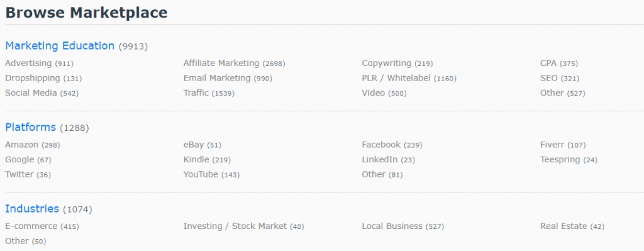The width and height of the screenshot is (644, 251).
Task: Go to the Teespring category
Action: click(x=560, y=159)
